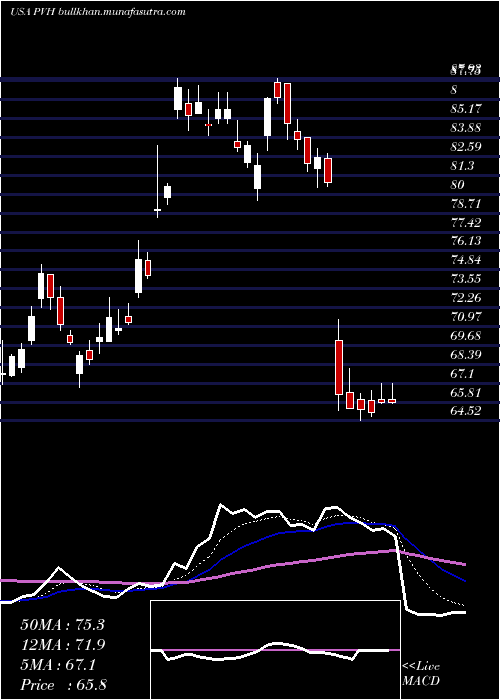Click the USA PVH ticker label
This screenshot has width=500, height=700.
[x=33, y=12]
